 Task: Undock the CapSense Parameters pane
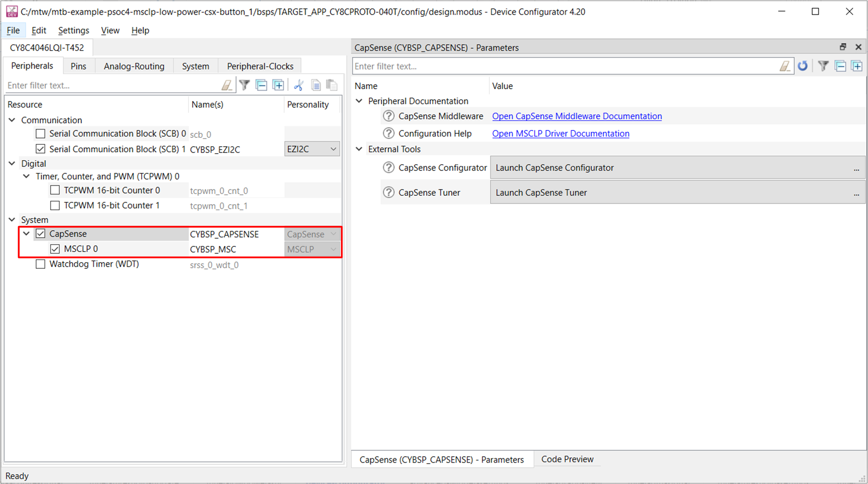point(843,47)
